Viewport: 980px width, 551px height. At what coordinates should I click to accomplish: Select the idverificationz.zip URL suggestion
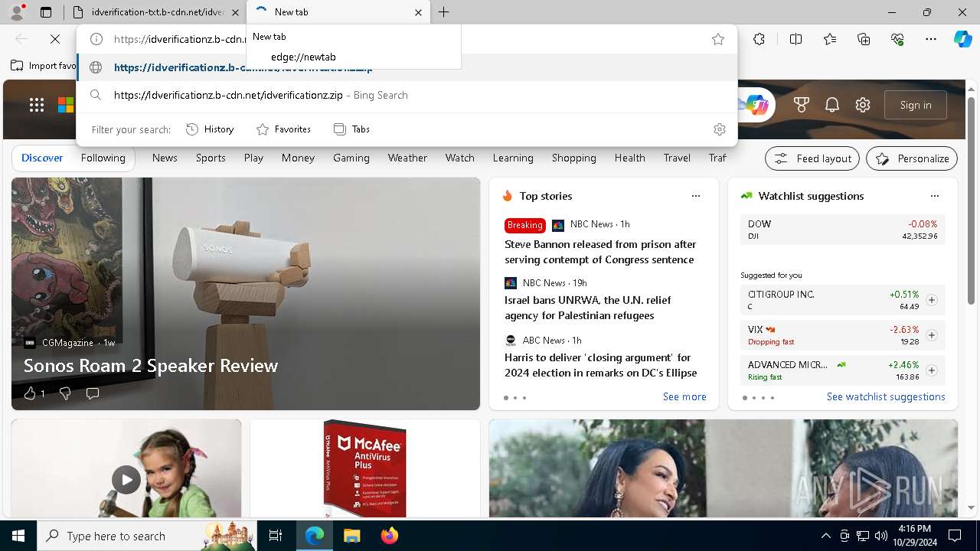coord(407,67)
